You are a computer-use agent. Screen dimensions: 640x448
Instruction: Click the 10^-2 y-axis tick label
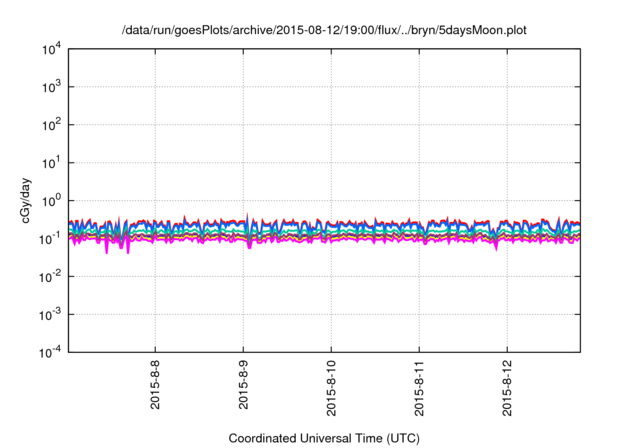[51, 276]
